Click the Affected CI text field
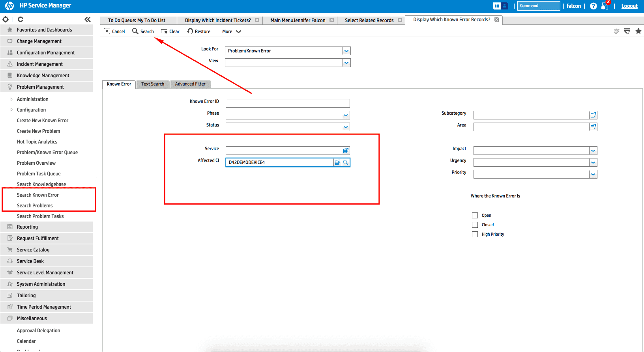This screenshot has height=352, width=644. pyautogui.click(x=279, y=162)
